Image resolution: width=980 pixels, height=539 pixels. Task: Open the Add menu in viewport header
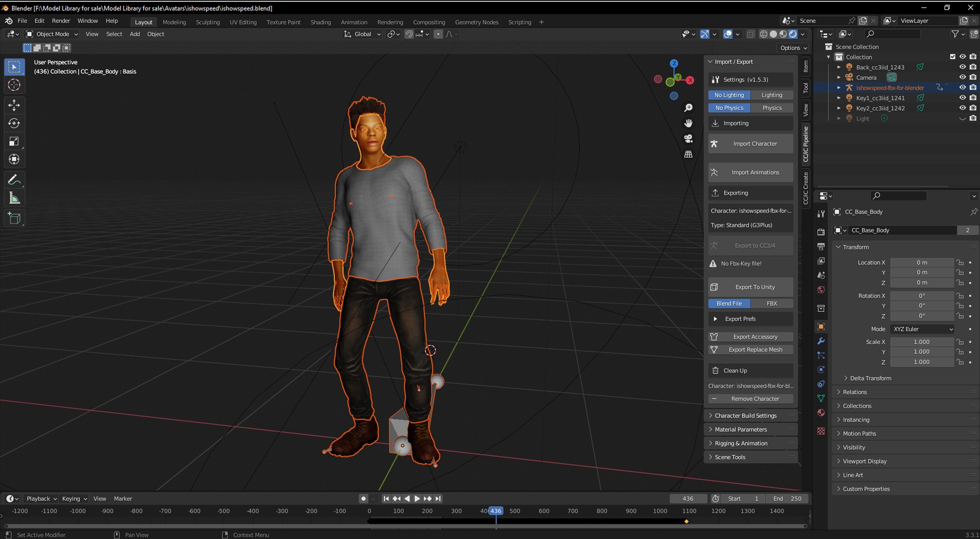[x=135, y=34]
